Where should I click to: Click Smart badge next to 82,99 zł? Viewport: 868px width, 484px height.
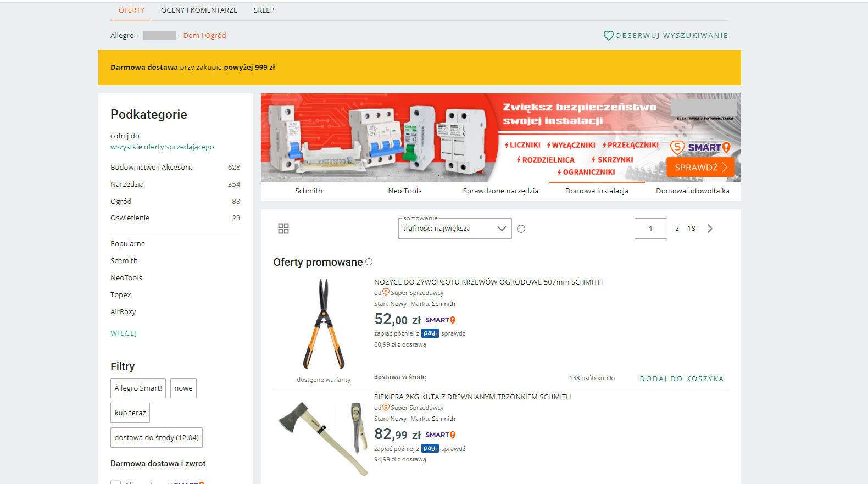(441, 435)
